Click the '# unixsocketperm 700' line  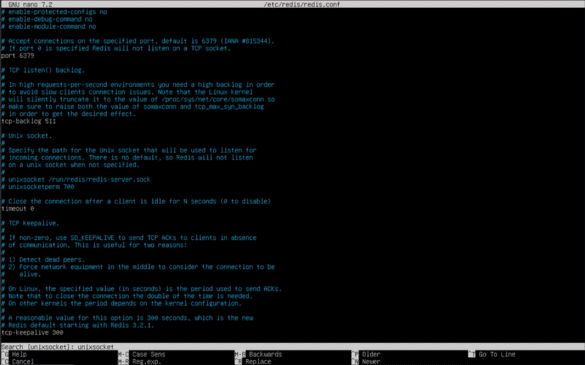click(x=38, y=187)
